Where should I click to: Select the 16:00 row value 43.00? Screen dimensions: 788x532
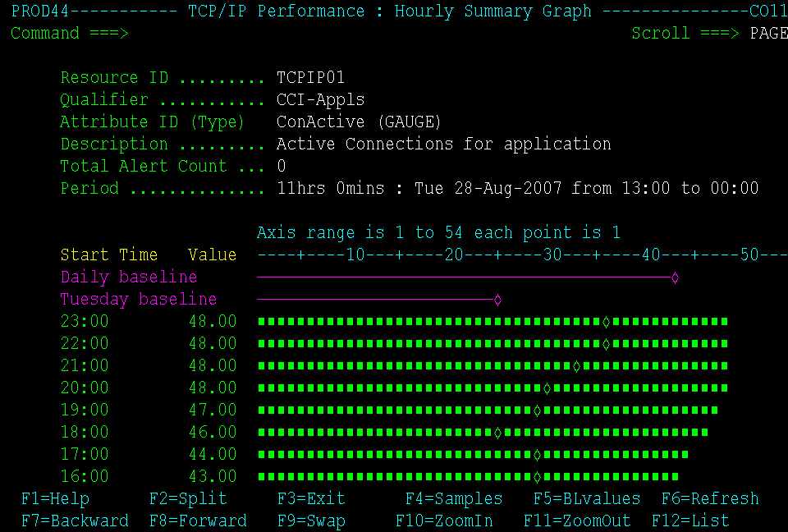pyautogui.click(x=213, y=476)
